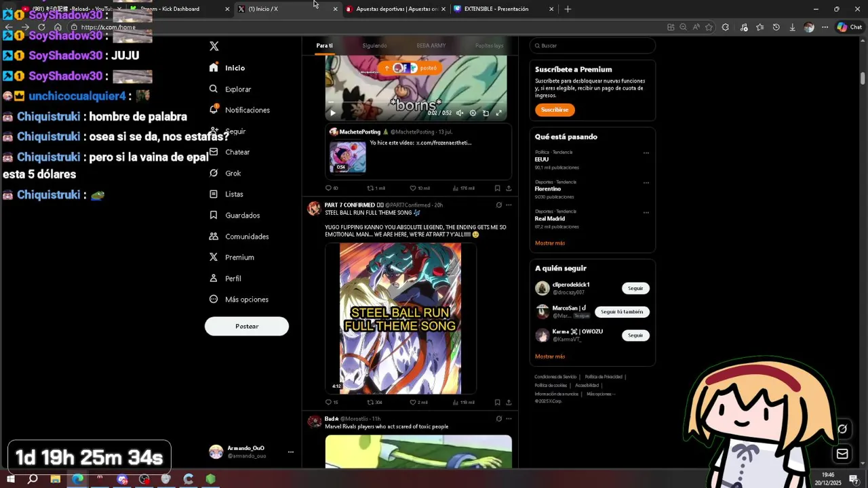The width and height of the screenshot is (868, 488).
Task: Repost the PART 7 CONFIRMED post
Action: pyautogui.click(x=374, y=402)
